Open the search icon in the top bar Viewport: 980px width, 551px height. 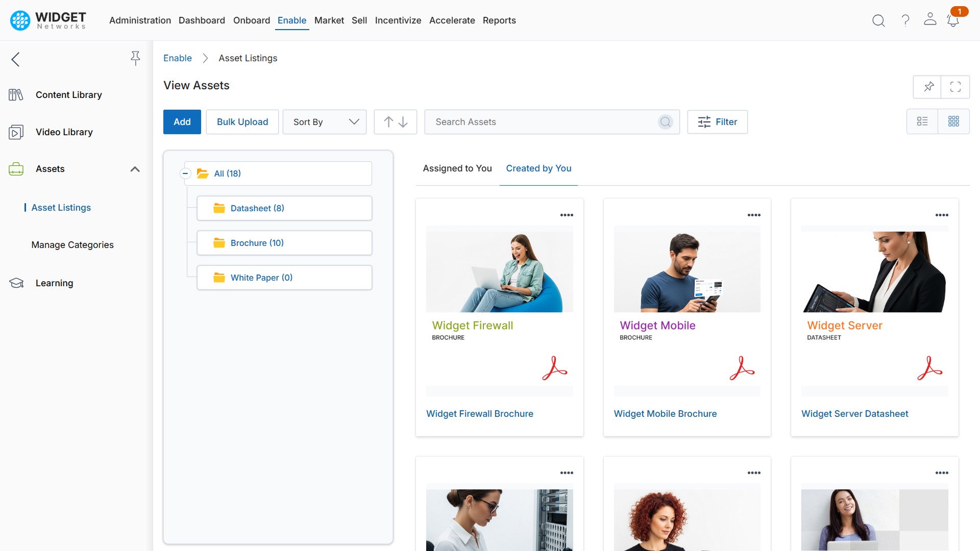878,20
